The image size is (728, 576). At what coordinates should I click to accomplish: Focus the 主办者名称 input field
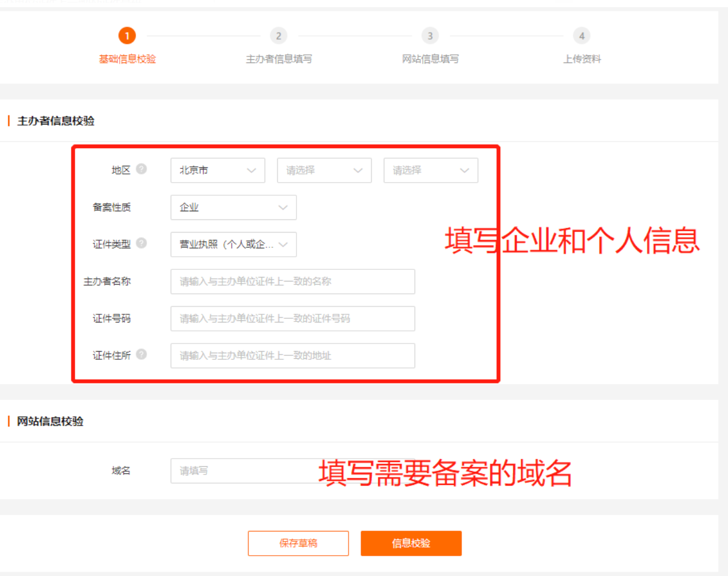tap(293, 281)
